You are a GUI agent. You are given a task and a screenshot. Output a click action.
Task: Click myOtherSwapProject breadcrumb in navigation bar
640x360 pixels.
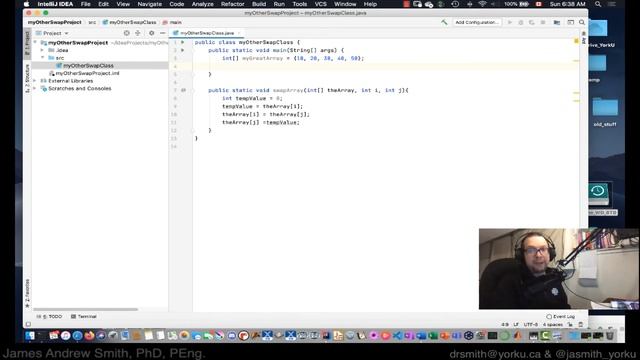pos(55,22)
